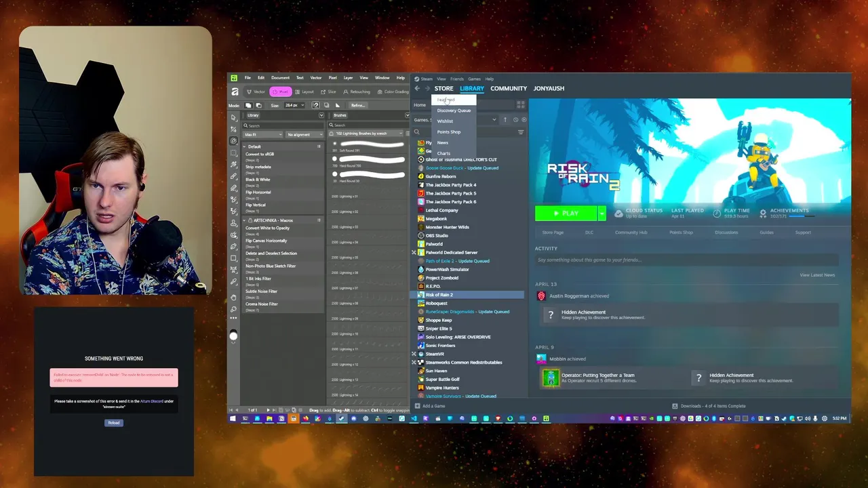The width and height of the screenshot is (868, 488).
Task: Select the hand (View) tool in Affinity
Action: (x=234, y=298)
